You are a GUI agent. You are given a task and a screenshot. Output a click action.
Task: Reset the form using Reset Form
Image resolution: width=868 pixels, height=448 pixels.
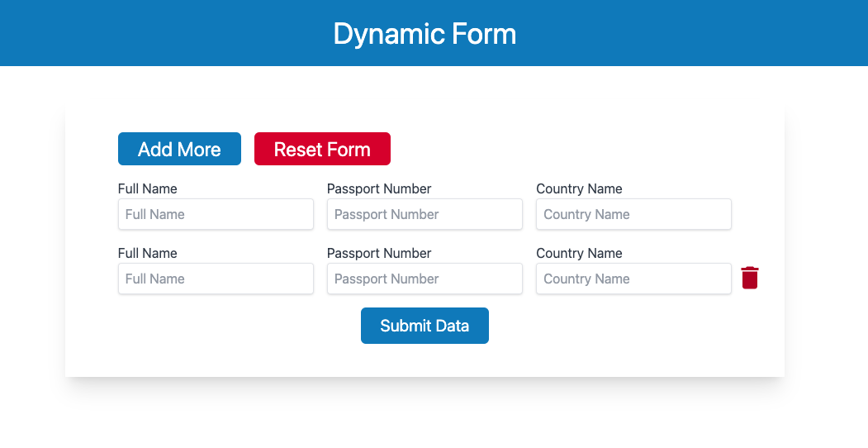click(322, 149)
